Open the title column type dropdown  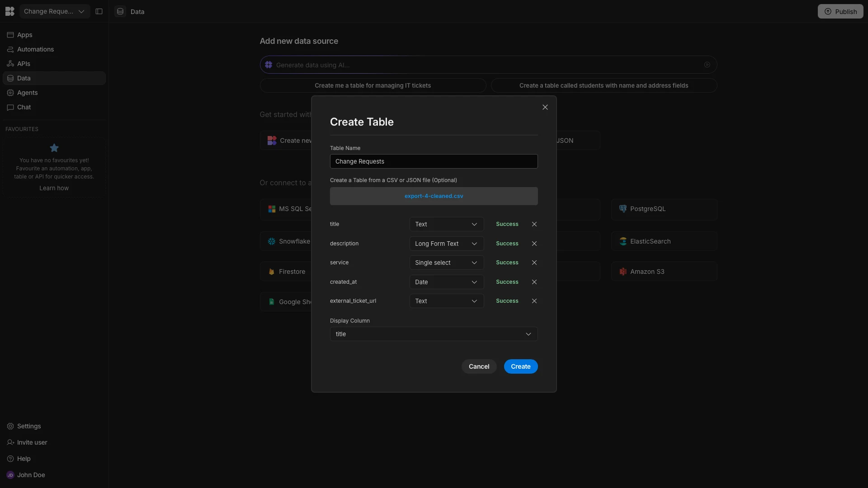coord(446,224)
